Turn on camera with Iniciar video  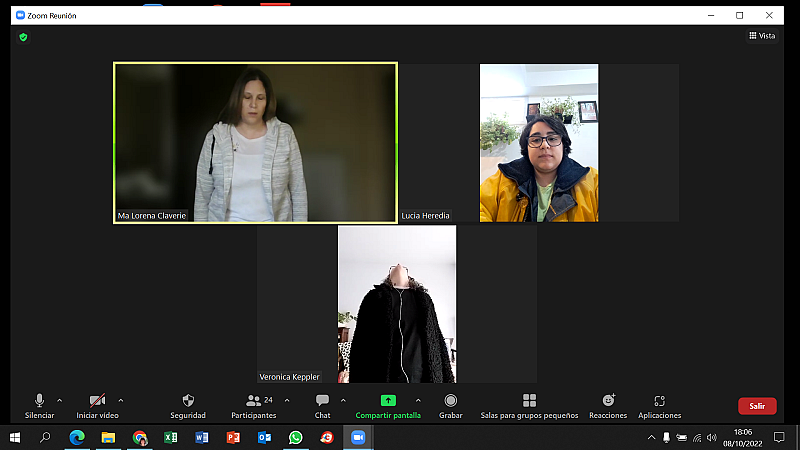[x=97, y=405]
